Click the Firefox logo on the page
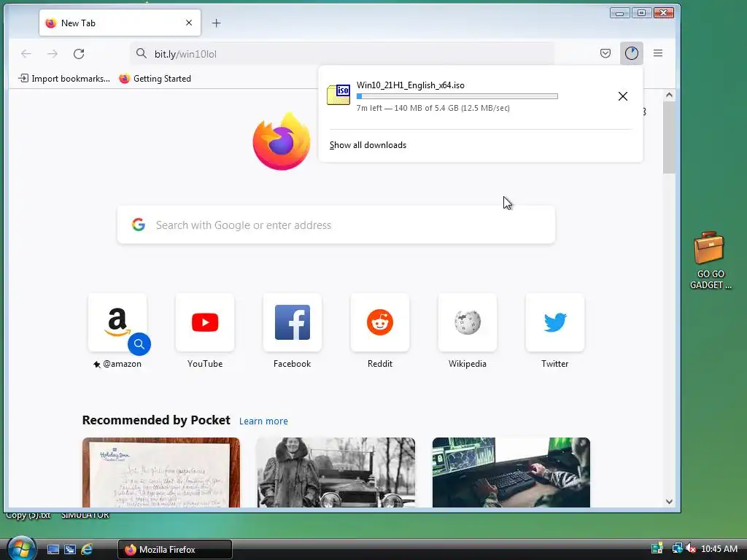This screenshot has width=747, height=560. click(282, 141)
